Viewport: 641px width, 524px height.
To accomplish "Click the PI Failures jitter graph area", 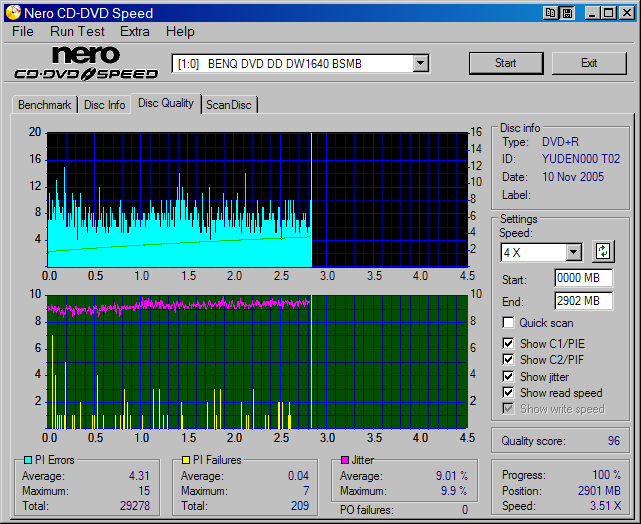I will [x=257, y=362].
